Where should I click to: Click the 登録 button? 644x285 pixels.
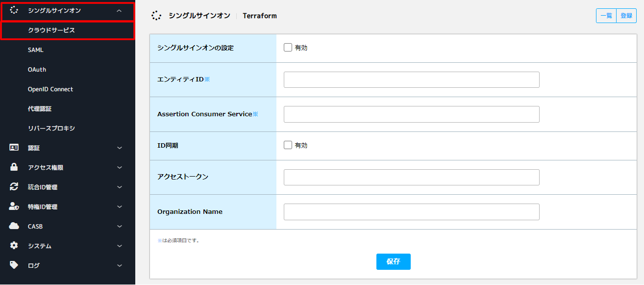[x=626, y=16]
